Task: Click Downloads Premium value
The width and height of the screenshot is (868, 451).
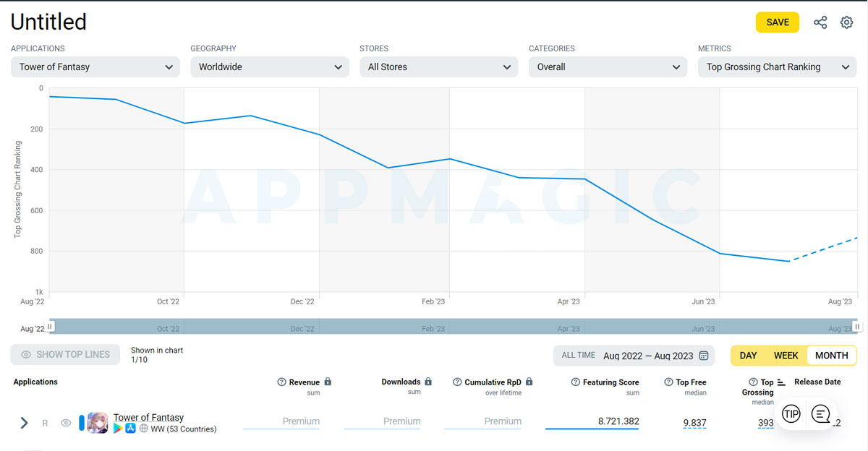Action: (402, 421)
